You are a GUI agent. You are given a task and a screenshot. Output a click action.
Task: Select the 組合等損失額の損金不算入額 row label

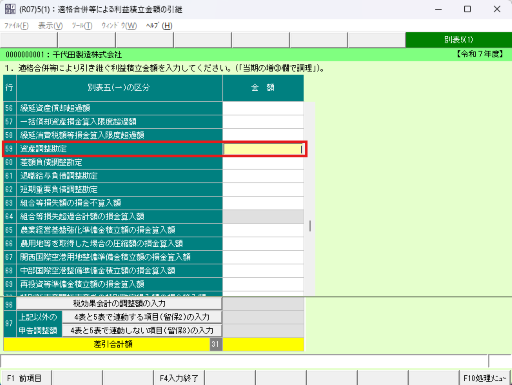point(119,203)
